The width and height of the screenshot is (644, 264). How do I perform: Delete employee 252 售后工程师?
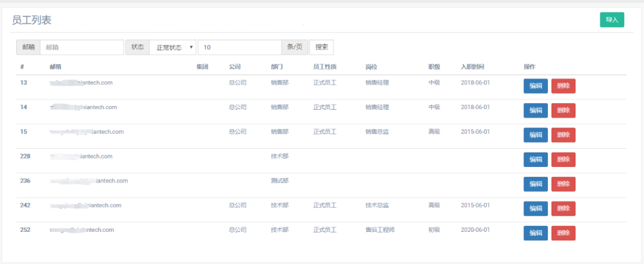(563, 233)
